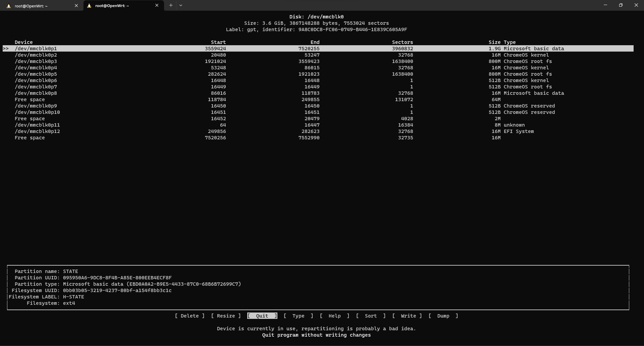This screenshot has height=346, width=644.
Task: Open the Help menu option
Action: 334,316
